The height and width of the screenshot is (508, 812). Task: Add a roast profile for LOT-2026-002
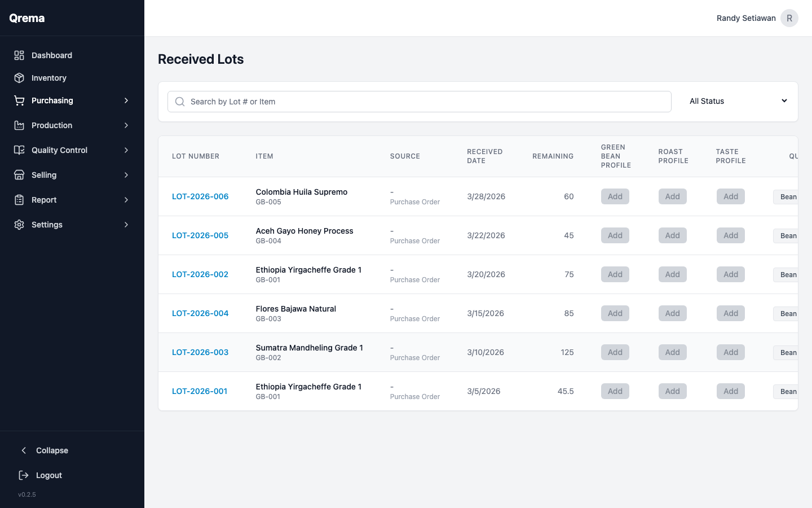[672, 274]
